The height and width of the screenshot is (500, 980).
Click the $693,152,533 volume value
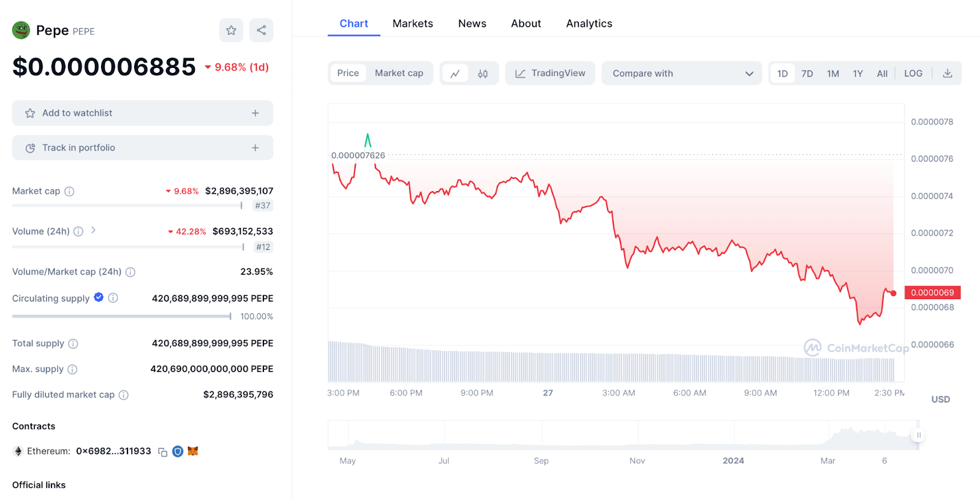[243, 232]
